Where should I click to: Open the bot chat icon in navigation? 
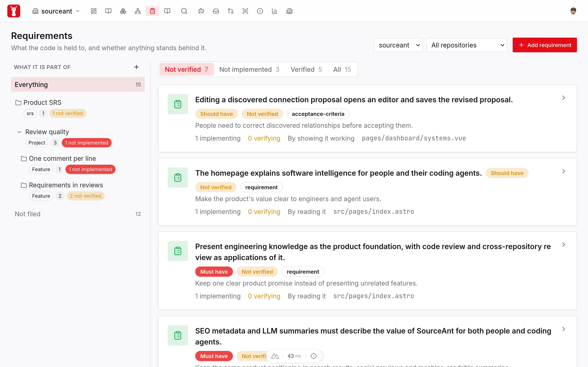coord(201,11)
